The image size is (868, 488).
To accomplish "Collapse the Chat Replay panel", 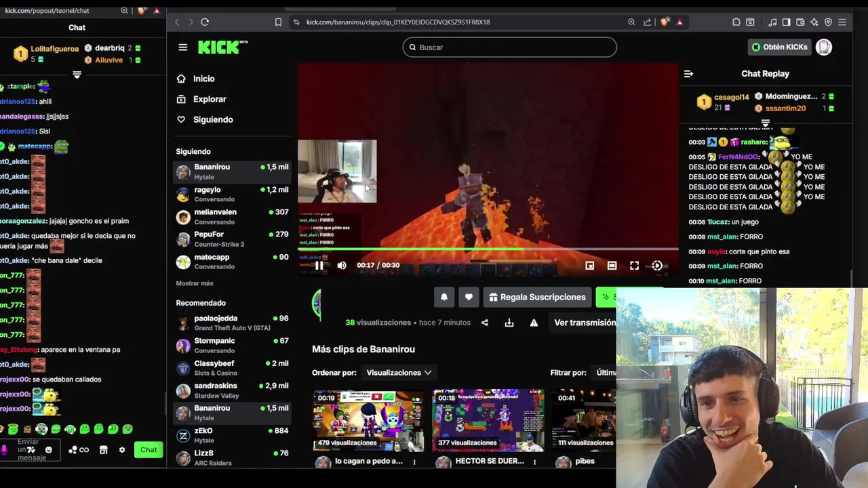I will click(x=688, y=74).
